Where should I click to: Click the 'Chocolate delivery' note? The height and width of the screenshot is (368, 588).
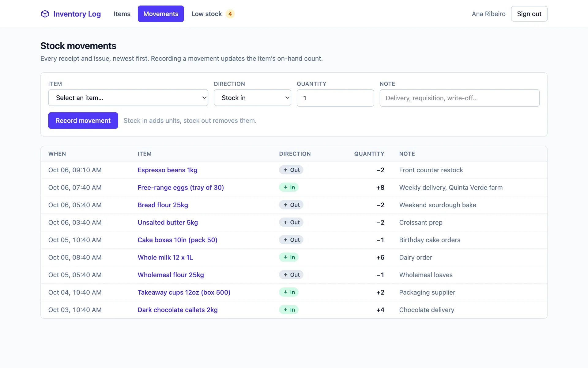click(427, 310)
